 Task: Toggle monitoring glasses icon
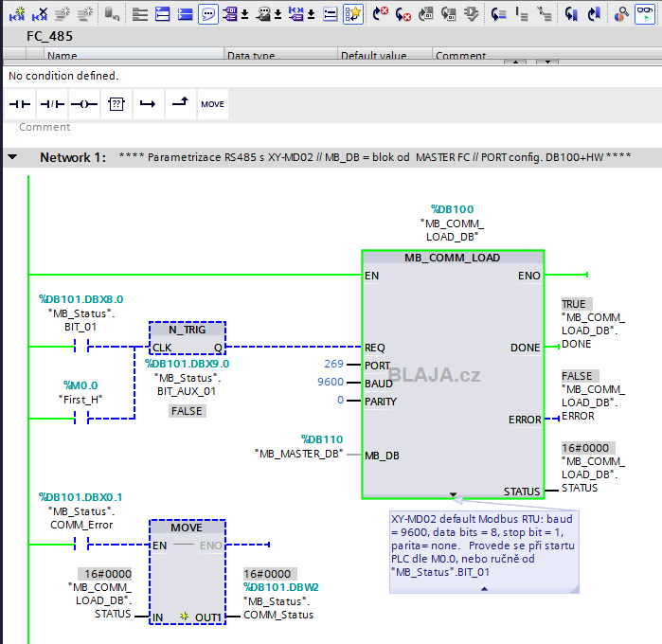[x=645, y=14]
